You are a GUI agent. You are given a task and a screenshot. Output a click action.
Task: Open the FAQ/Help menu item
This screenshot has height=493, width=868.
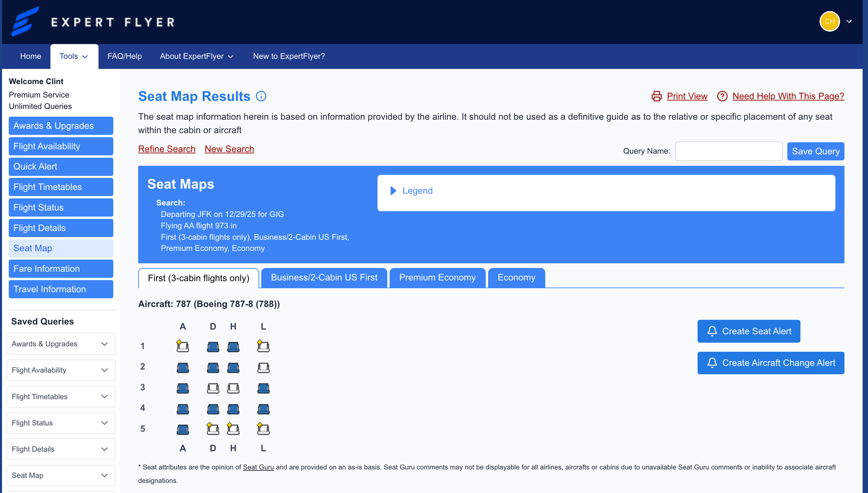(124, 56)
